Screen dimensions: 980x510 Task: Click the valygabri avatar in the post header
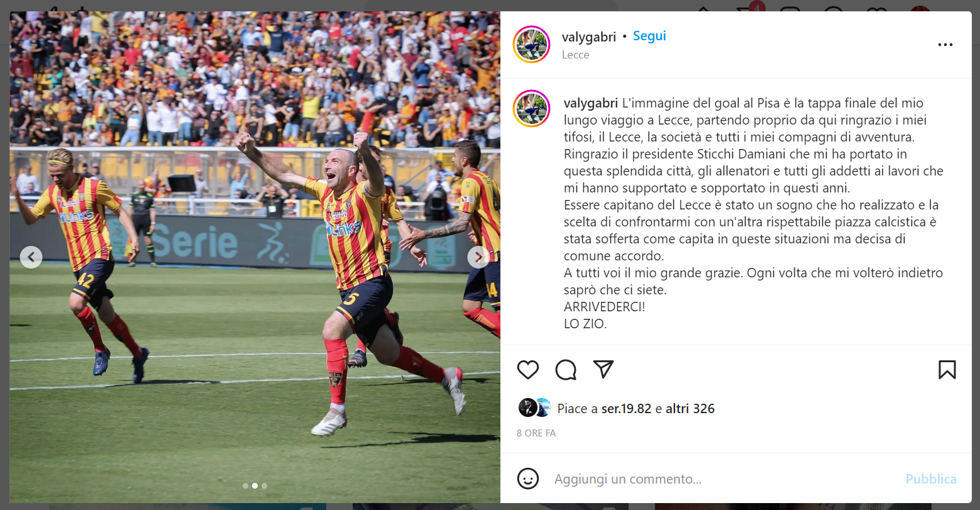coord(532,45)
